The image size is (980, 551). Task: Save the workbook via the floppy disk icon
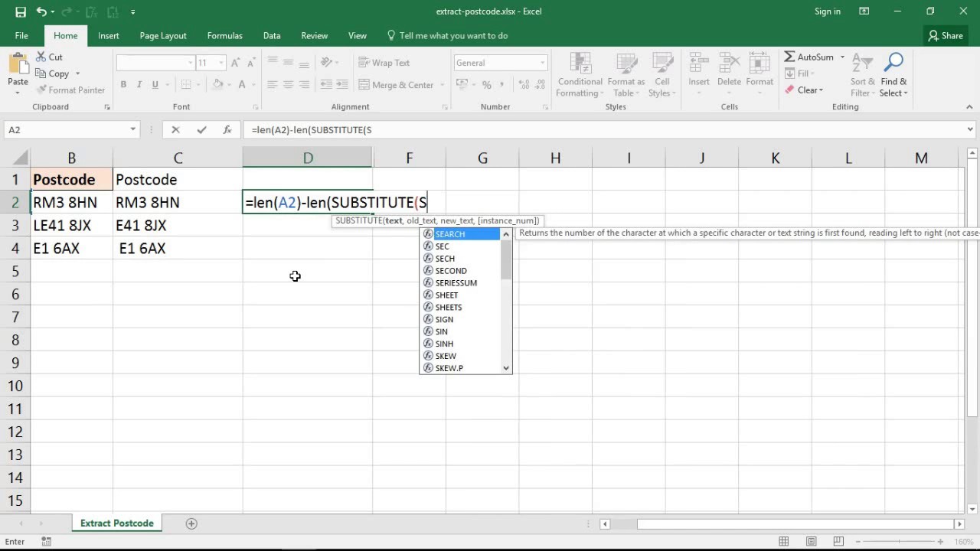[21, 11]
